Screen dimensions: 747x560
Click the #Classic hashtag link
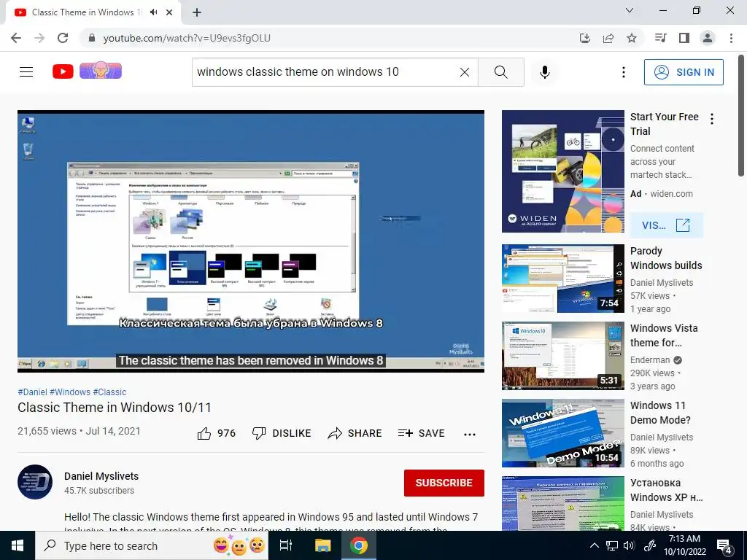tap(109, 392)
